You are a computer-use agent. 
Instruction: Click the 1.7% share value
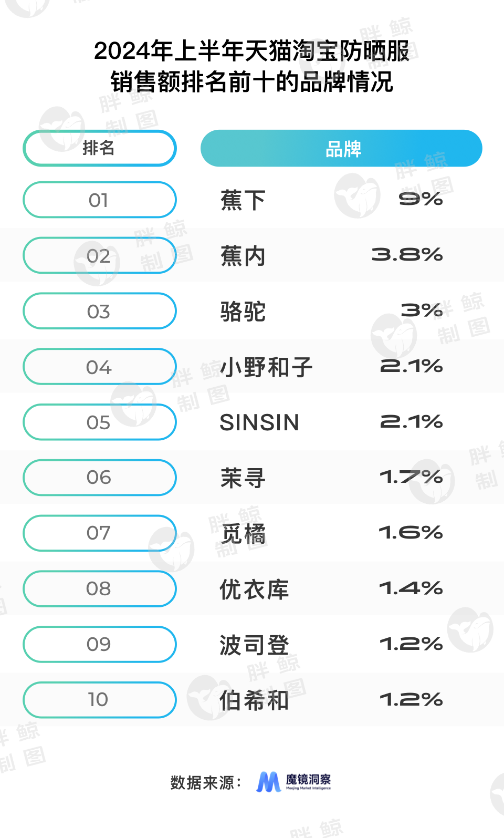[x=411, y=477]
